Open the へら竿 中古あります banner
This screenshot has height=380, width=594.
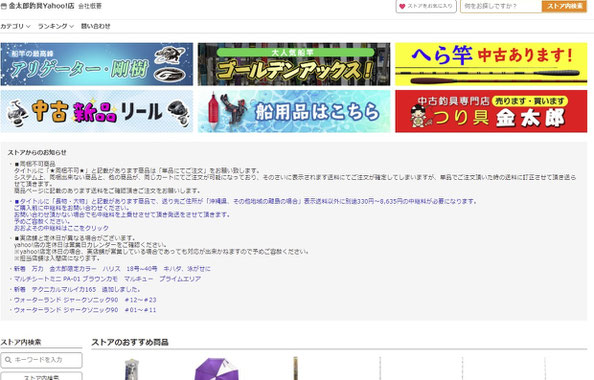pyautogui.click(x=491, y=64)
